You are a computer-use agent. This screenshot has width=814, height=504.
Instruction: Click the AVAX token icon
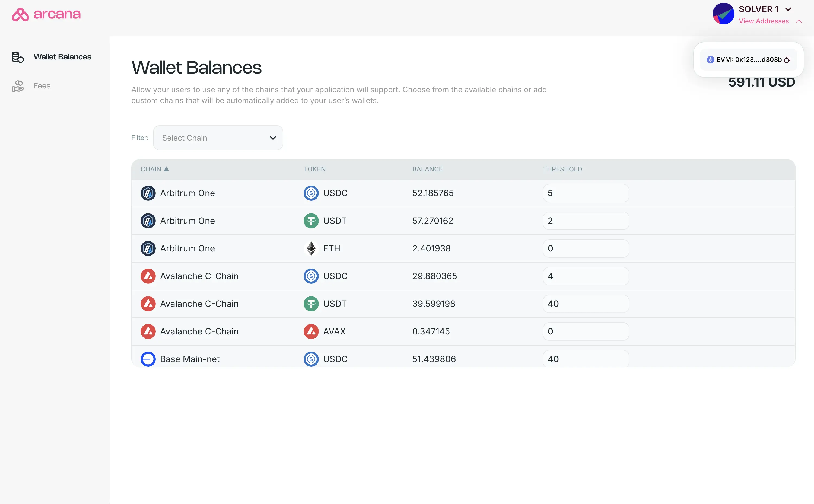311,331
